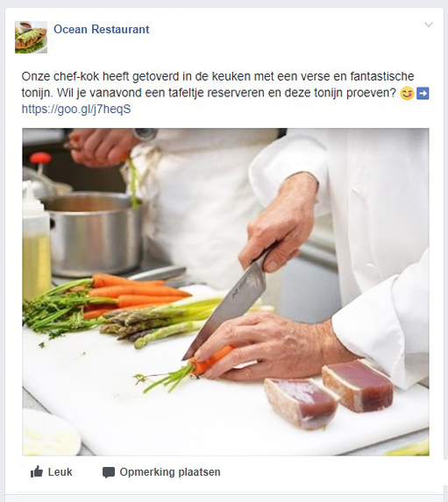The height and width of the screenshot is (502, 448).
Task: Select Opmerking plaatsen to comment
Action: coord(170,472)
